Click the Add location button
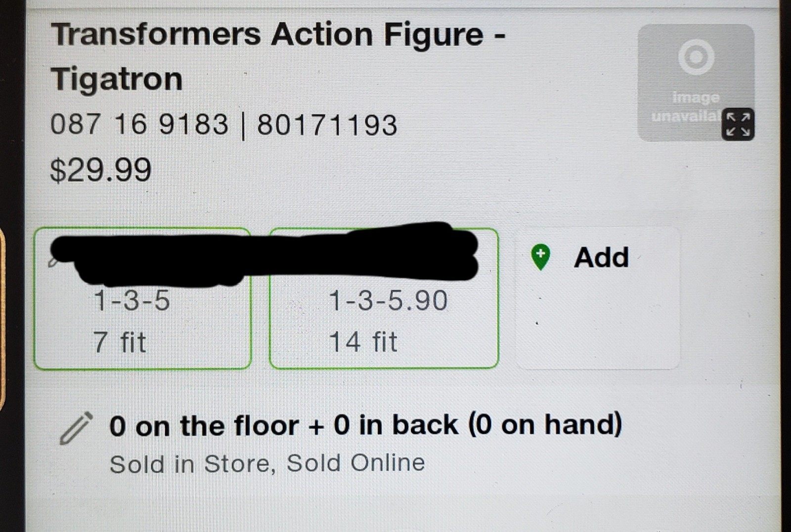The height and width of the screenshot is (532, 791). (598, 298)
